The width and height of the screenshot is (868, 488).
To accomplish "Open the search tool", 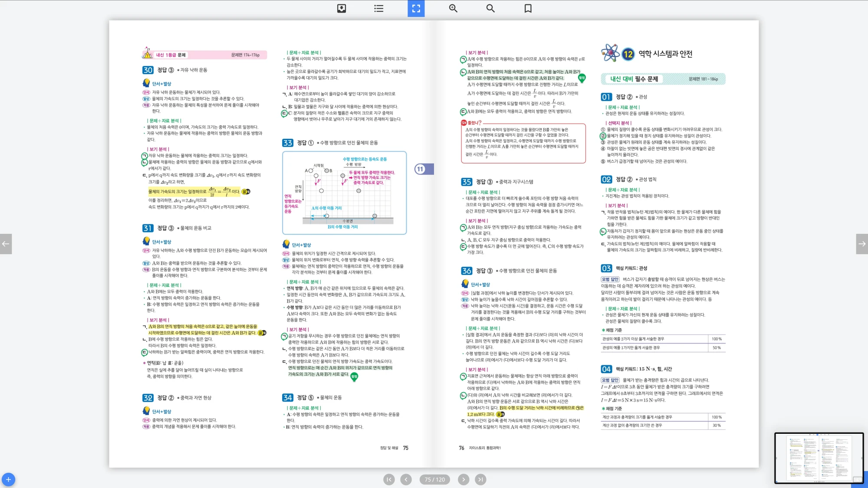I will click(490, 8).
